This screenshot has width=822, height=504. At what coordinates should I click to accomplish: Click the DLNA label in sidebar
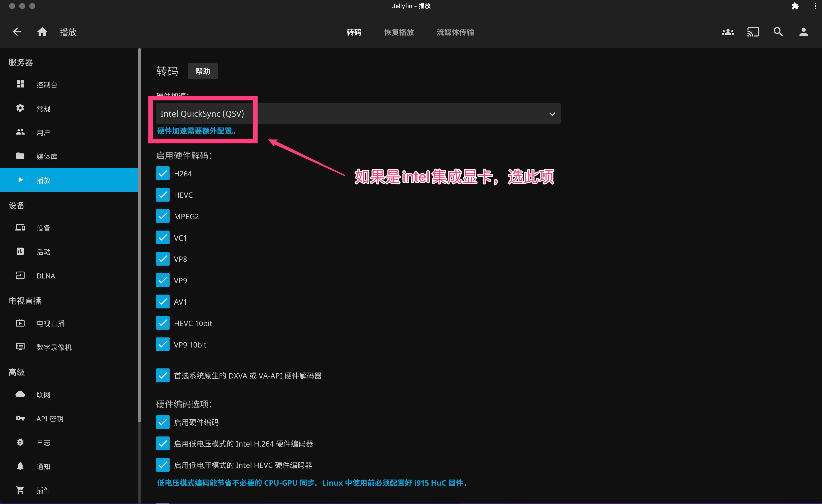click(x=46, y=276)
